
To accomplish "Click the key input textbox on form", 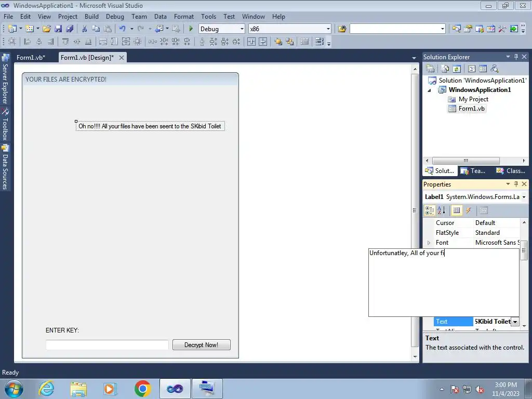I will click(x=107, y=345).
